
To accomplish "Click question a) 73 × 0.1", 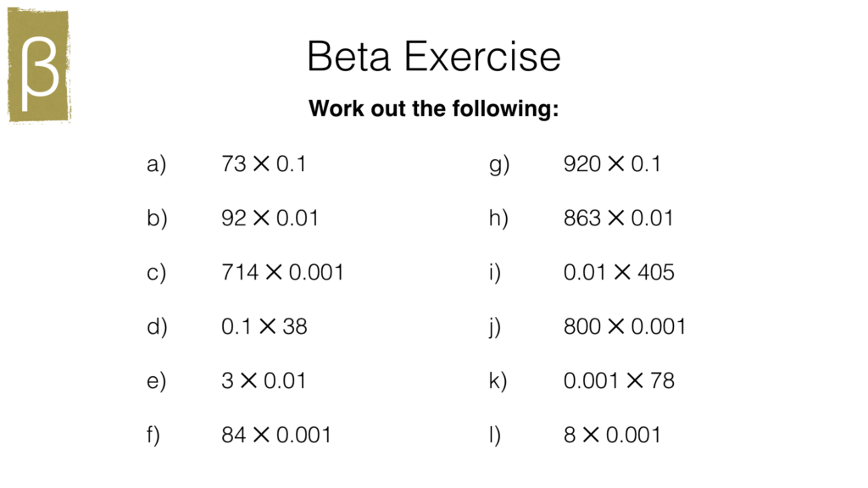I will click(x=264, y=164).
